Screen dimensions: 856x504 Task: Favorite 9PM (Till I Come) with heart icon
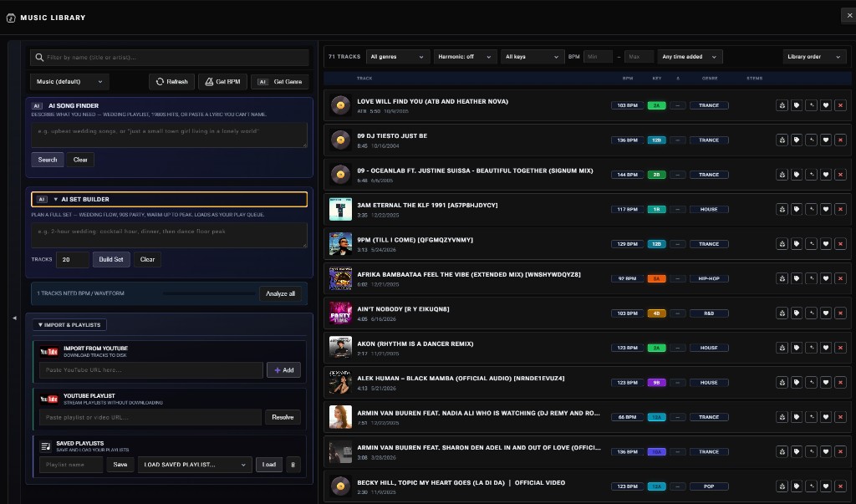pos(825,244)
